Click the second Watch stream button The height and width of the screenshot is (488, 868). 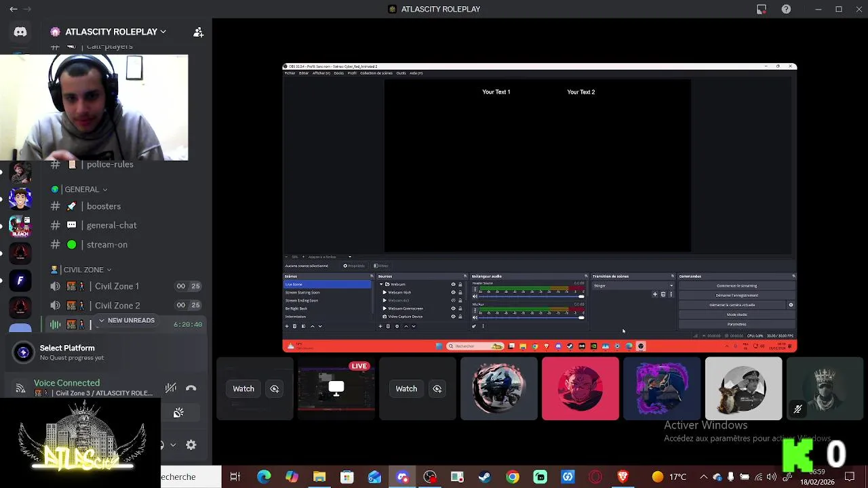pos(406,388)
